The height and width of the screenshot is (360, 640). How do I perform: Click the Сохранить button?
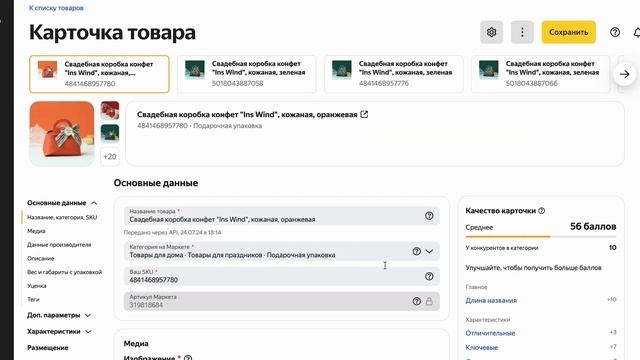pos(569,32)
